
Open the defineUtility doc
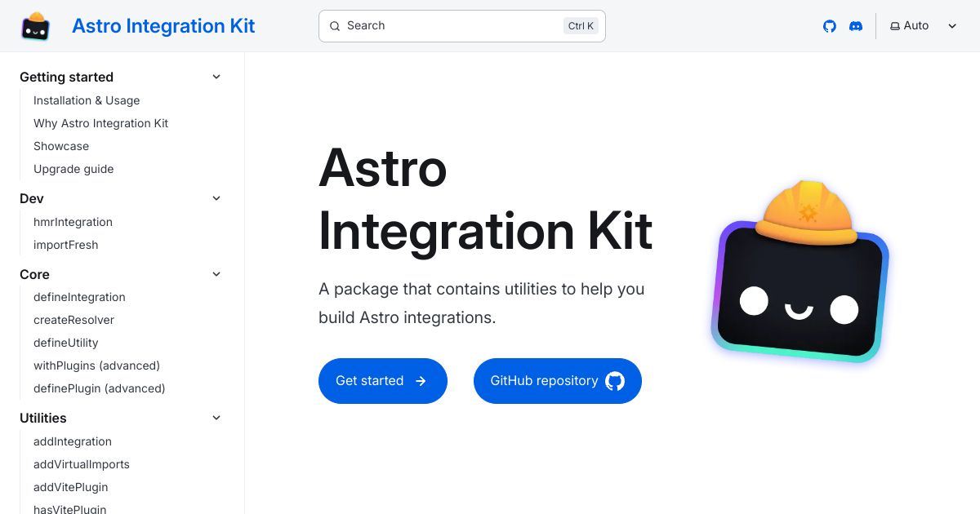click(x=65, y=343)
